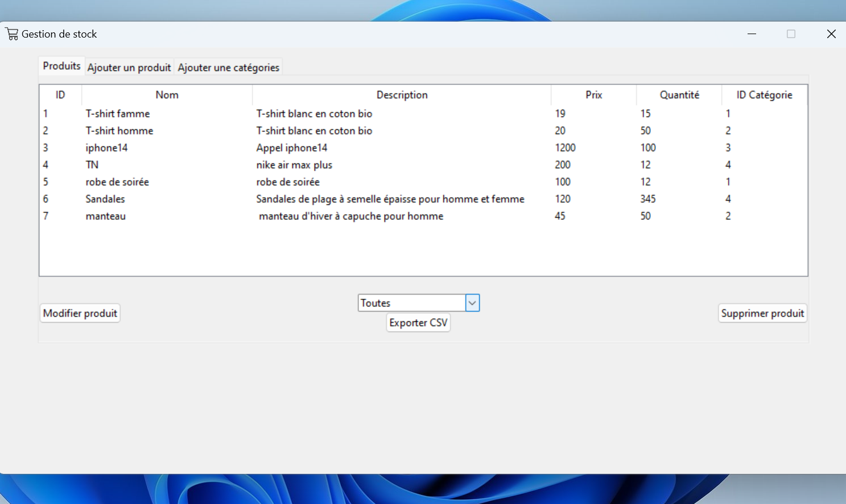Image resolution: width=846 pixels, height=504 pixels.
Task: Select the iphone14 product row
Action: (x=107, y=148)
